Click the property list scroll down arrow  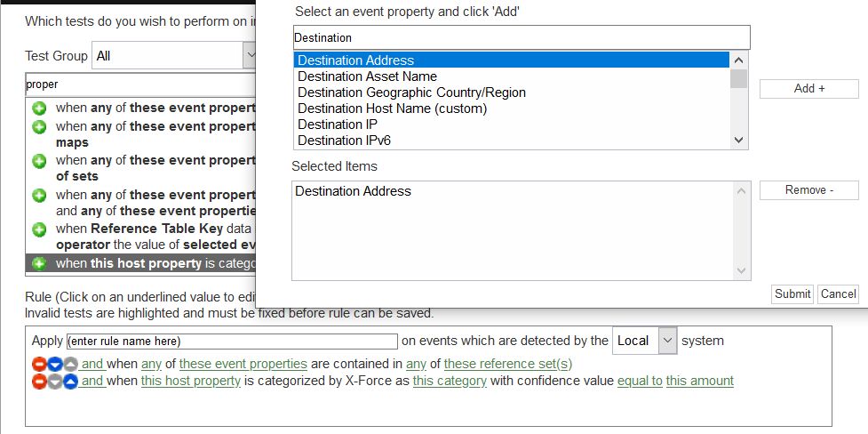pyautogui.click(x=738, y=141)
